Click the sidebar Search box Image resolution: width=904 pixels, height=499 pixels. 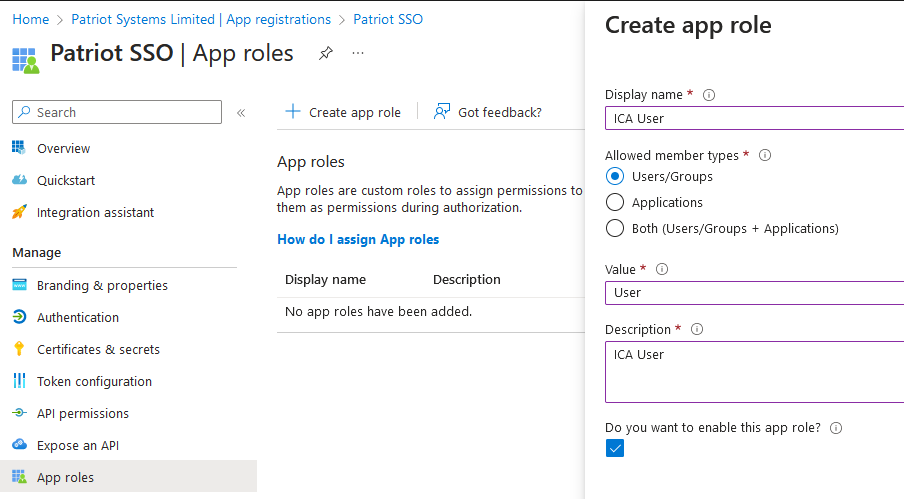(x=117, y=112)
